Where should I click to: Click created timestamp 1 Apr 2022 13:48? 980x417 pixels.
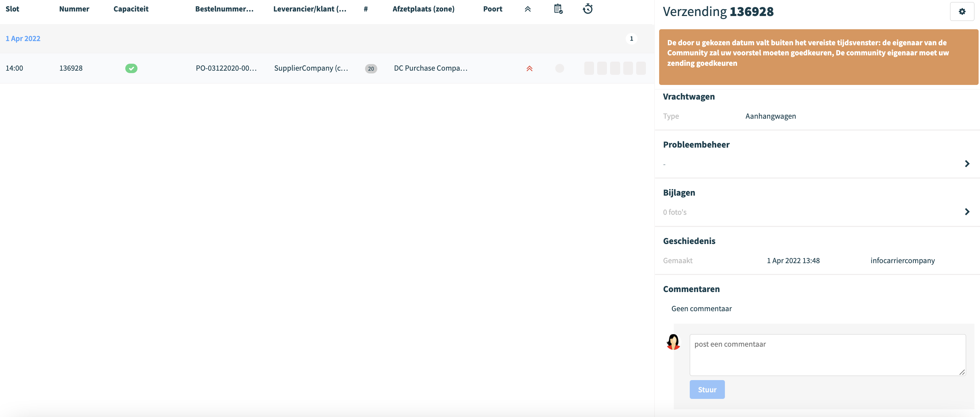pyautogui.click(x=793, y=261)
